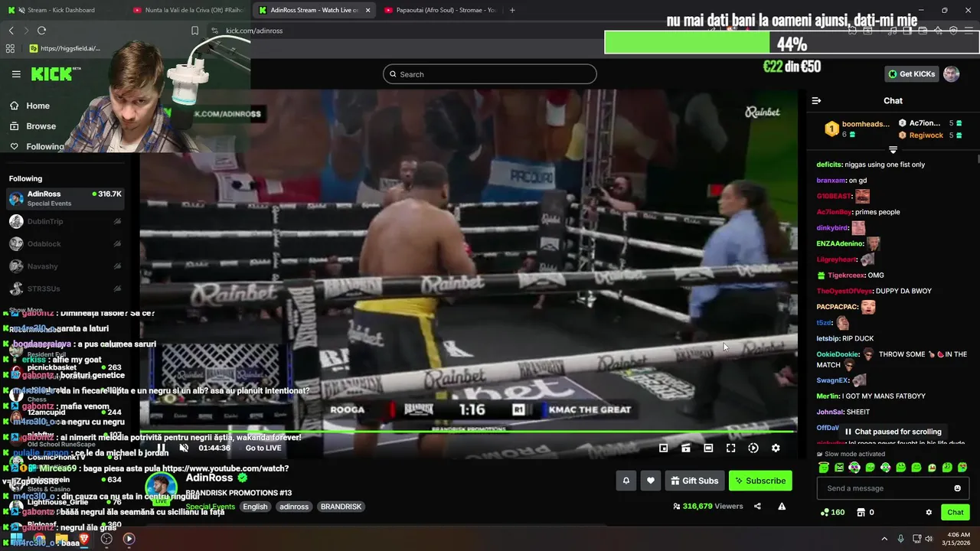Click Get KICKs button
Viewport: 980px width, 551px height.
[x=912, y=74]
